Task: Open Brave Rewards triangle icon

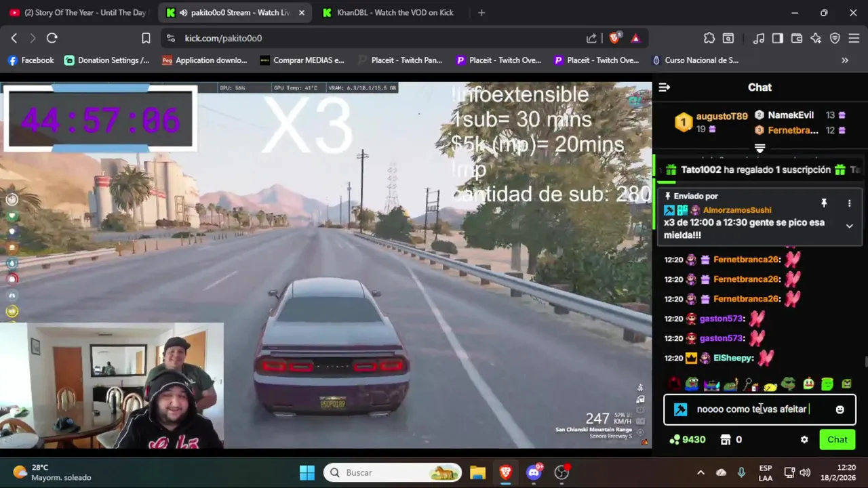Action: tap(635, 39)
